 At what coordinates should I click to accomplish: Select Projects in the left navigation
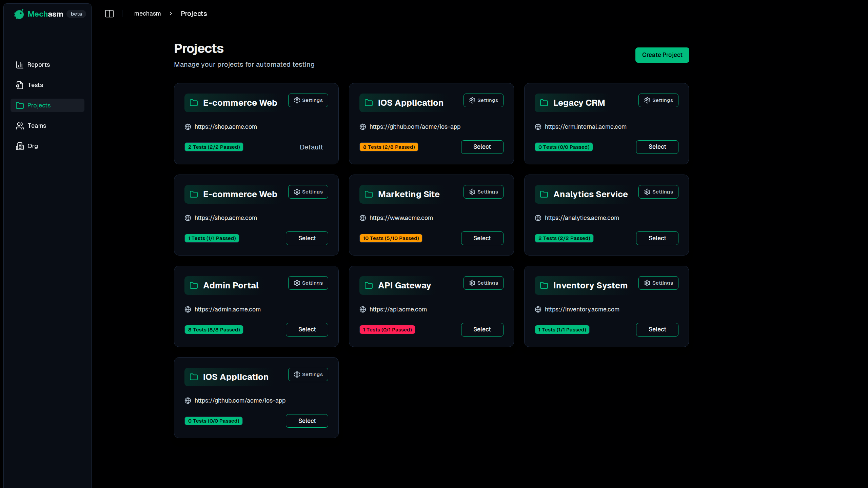[x=39, y=105]
